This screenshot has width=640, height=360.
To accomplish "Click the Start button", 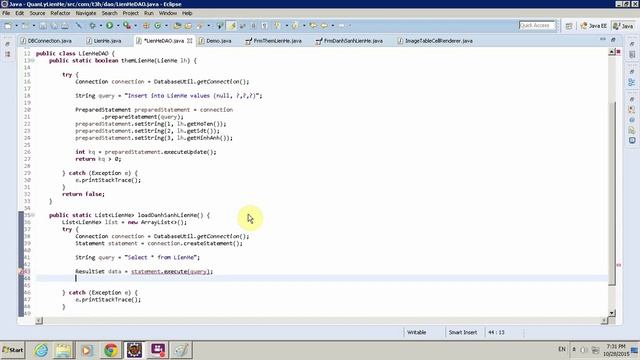I will [13, 350].
